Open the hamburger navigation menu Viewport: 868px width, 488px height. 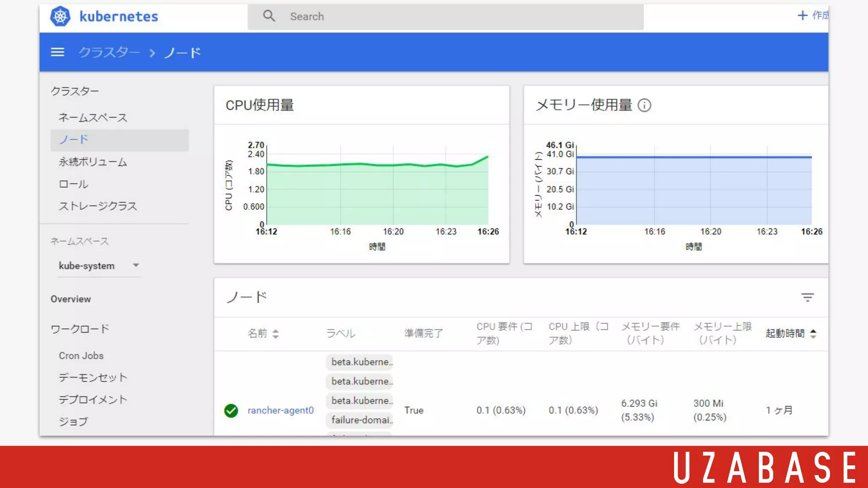tap(58, 52)
